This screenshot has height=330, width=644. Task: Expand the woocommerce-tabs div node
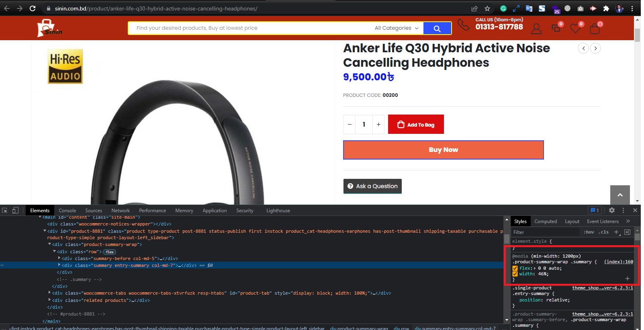click(50, 293)
